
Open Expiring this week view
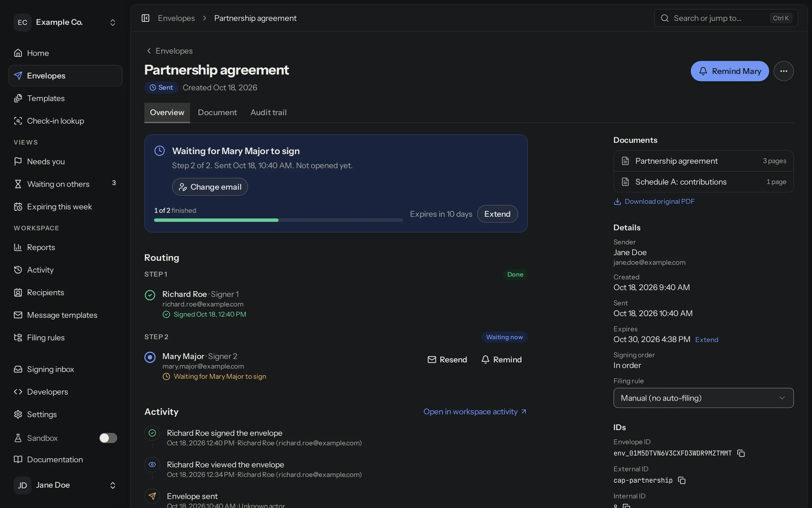pos(65,207)
